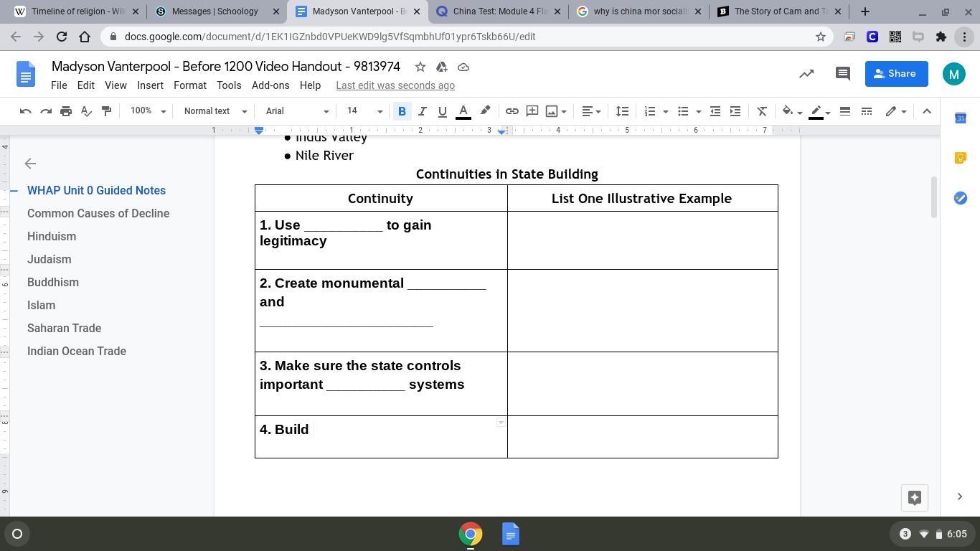This screenshot has height=551, width=980.
Task: Open bulleted list options arrow
Action: tap(698, 112)
